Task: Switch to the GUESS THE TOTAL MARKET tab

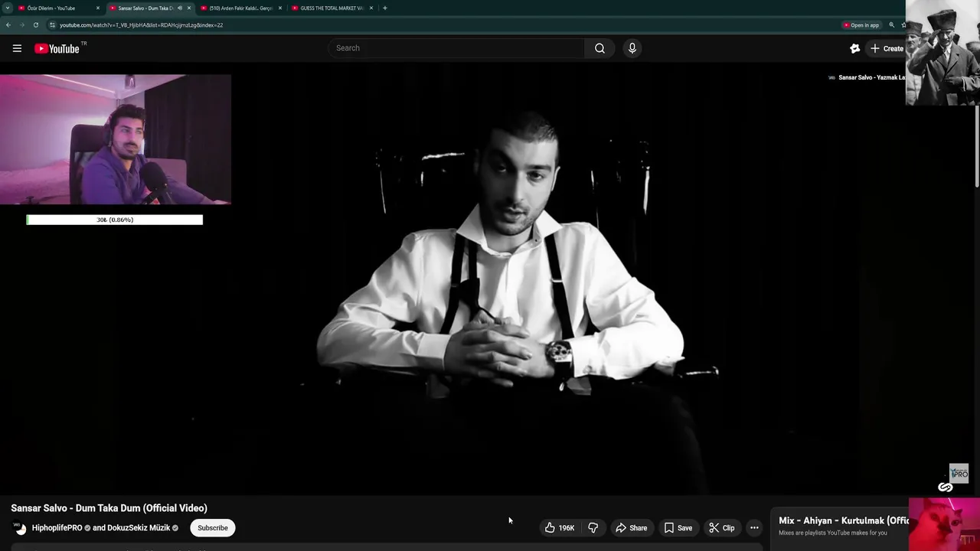Action: (x=332, y=8)
